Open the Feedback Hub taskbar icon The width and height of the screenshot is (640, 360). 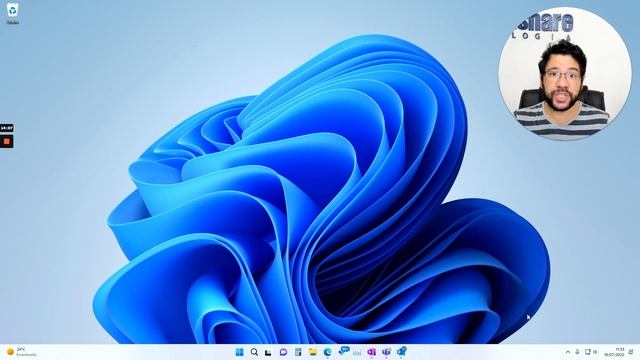point(344,351)
